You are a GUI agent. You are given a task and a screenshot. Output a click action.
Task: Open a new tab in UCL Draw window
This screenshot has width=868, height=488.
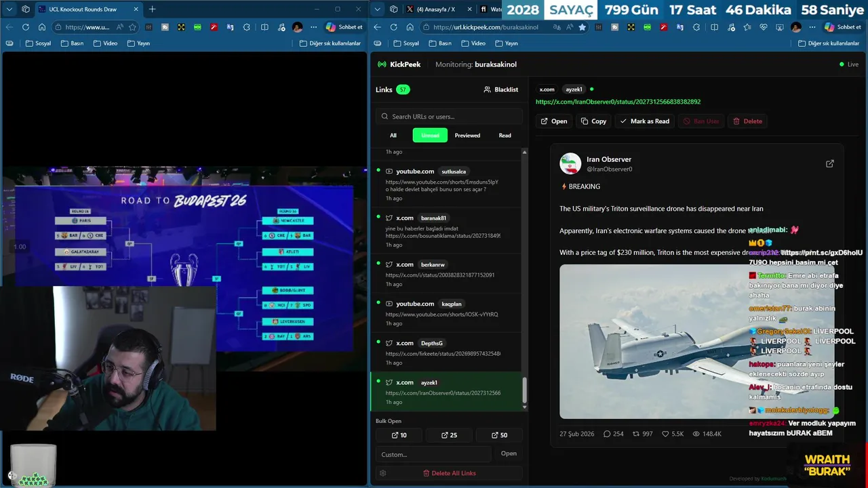pyautogui.click(x=152, y=9)
